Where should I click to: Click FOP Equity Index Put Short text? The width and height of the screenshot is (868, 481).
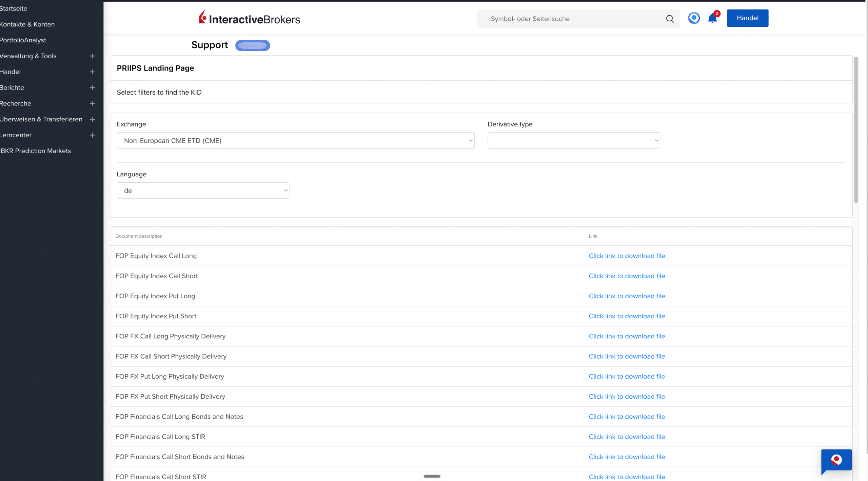(x=156, y=316)
